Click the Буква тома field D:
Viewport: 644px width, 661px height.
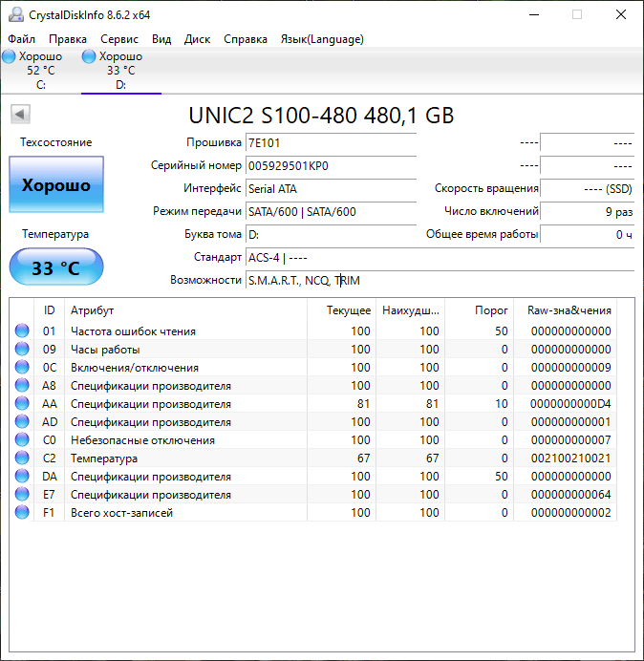pos(331,234)
